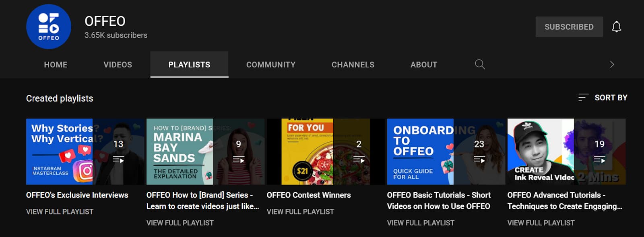Click the right chevron to show more tabs
Screen dimensions: 644x237
click(612, 64)
